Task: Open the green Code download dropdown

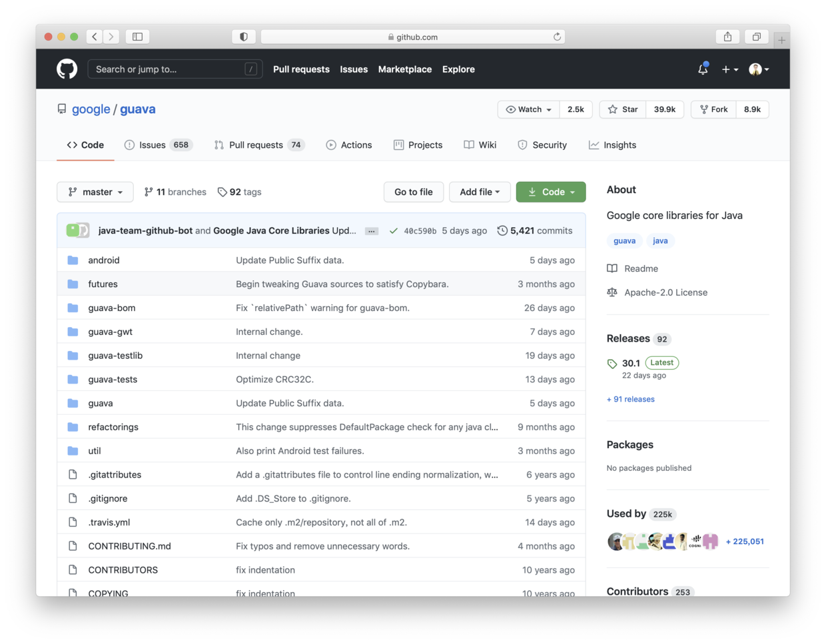Action: 551,192
